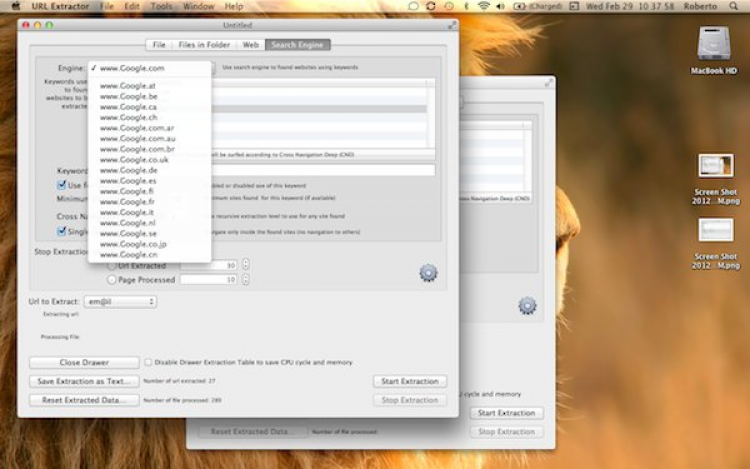The height and width of the screenshot is (469, 750).
Task: Click the volume speaker icon in menu bar
Action: (x=501, y=6)
